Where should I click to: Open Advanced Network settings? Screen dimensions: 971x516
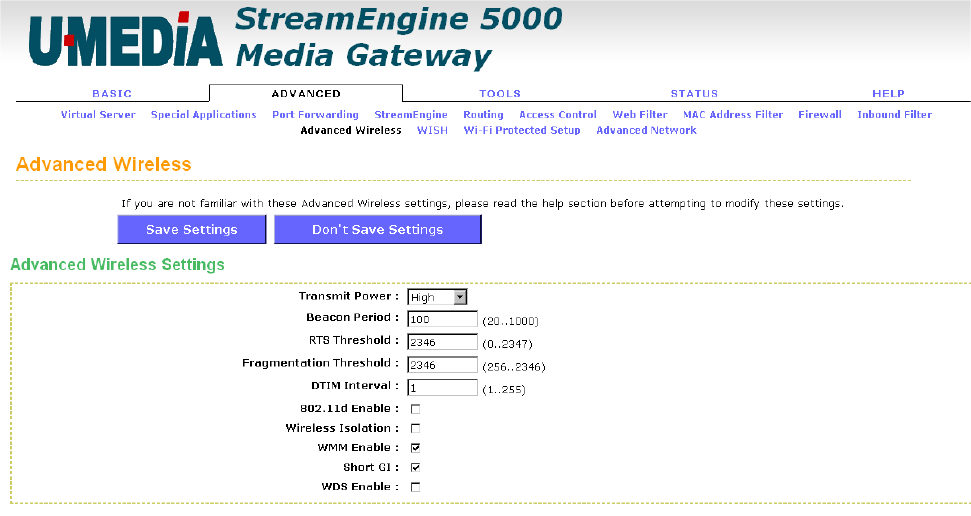click(647, 130)
